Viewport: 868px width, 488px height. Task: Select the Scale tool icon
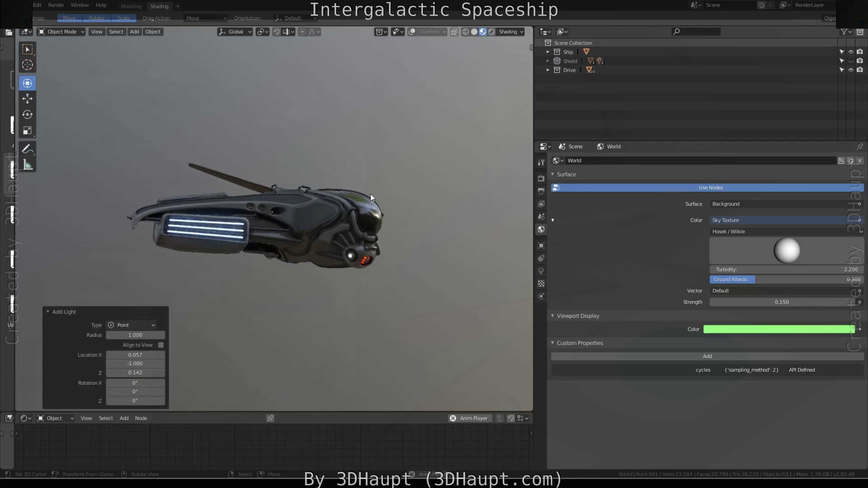coord(27,131)
